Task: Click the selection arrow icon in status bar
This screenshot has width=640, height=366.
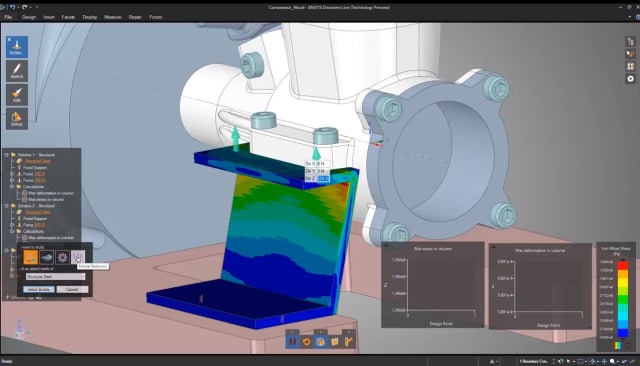Action: point(569,362)
